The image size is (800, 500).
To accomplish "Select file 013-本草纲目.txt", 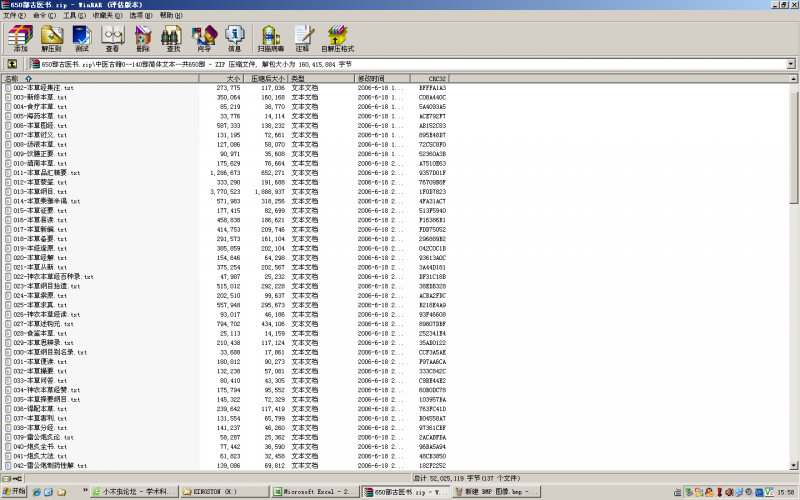I will pos(40,192).
